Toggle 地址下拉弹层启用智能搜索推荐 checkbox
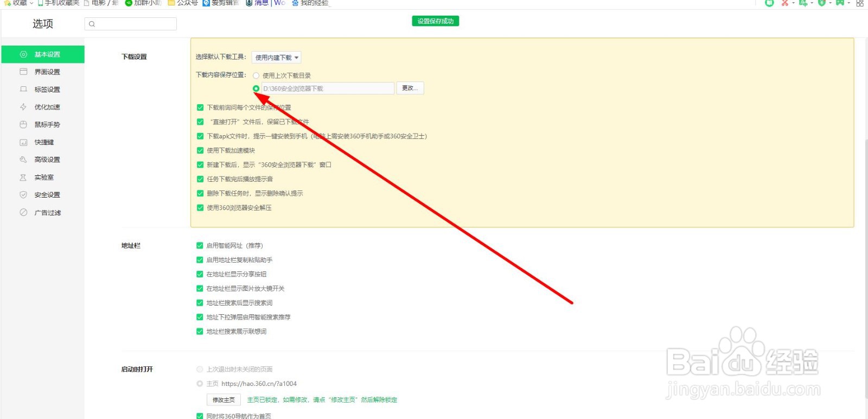The height and width of the screenshot is (419, 868). tap(200, 317)
